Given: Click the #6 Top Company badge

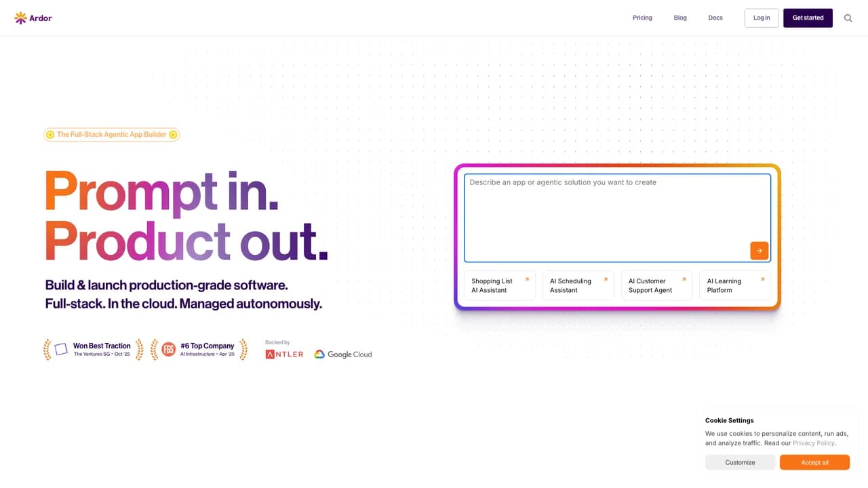Looking at the screenshot, I should [199, 350].
